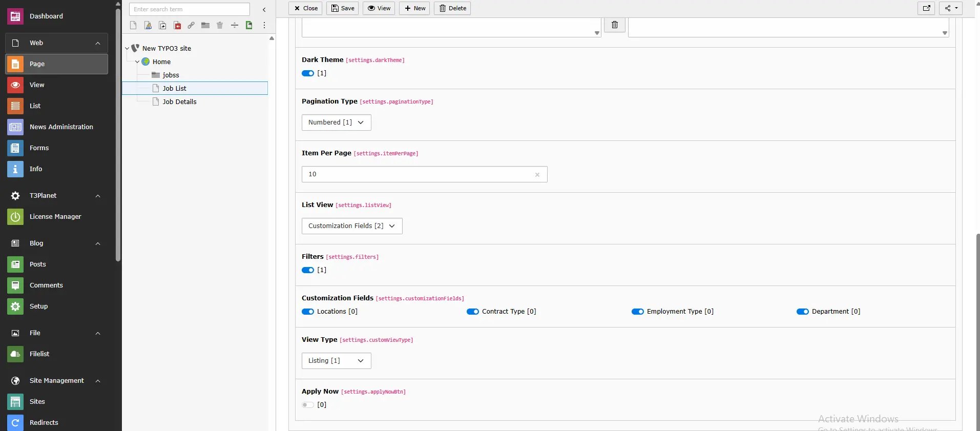980x431 pixels.
Task: Click the main content vertical scrollbar
Action: (977, 331)
